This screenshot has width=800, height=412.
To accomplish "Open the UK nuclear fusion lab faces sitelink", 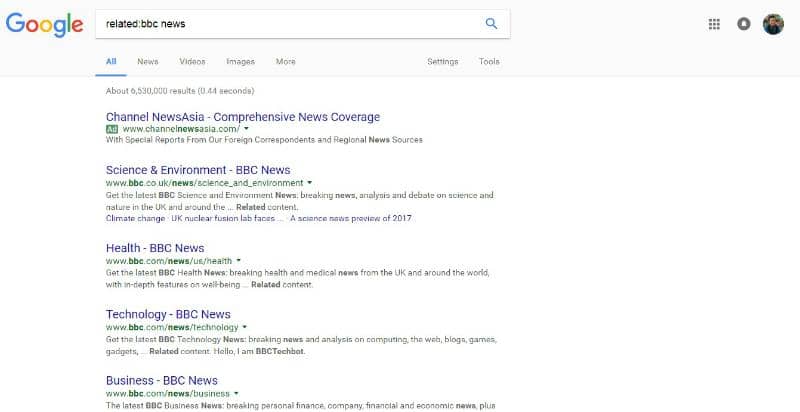I will 227,219.
